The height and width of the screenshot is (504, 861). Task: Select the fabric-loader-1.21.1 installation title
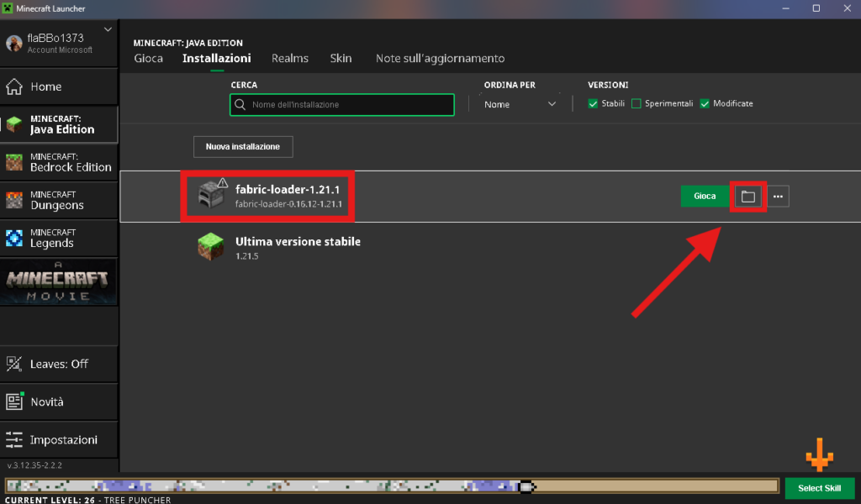coord(288,189)
